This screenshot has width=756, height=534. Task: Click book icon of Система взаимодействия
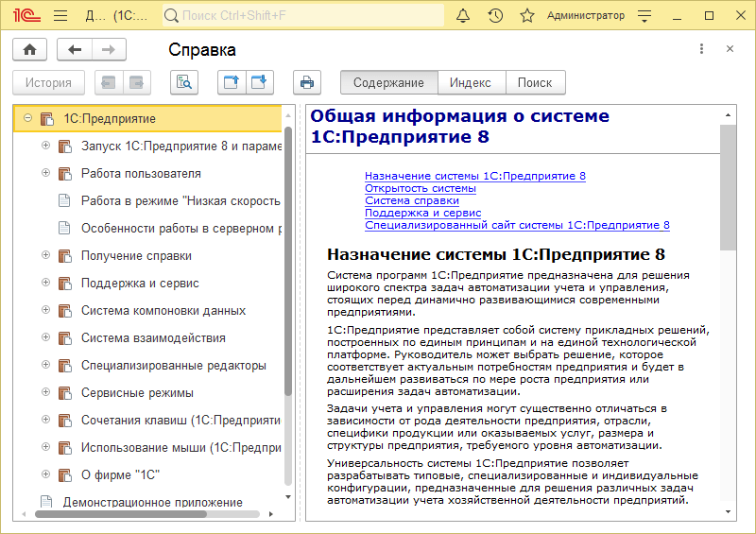65,338
